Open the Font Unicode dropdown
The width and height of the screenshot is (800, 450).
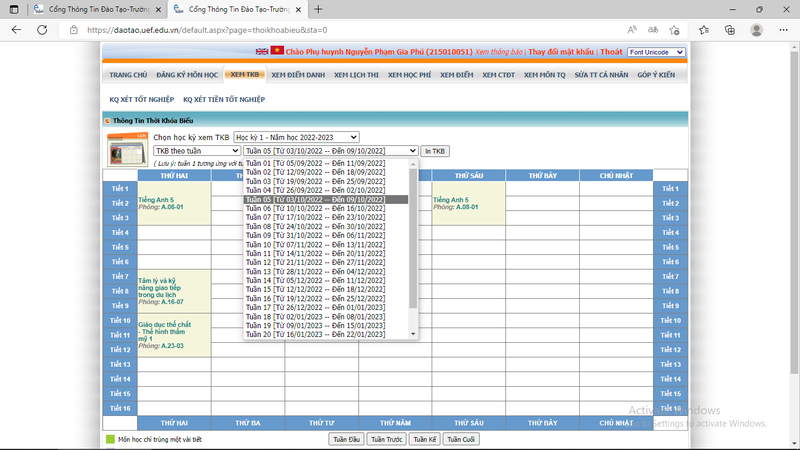[x=656, y=52]
